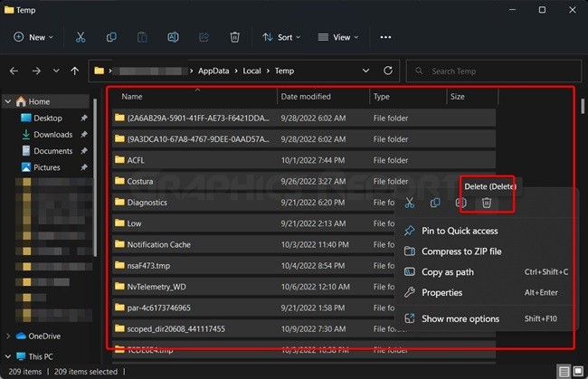The width and height of the screenshot is (588, 379).
Task: Click the navigation pane scrollbar
Action: point(95,177)
